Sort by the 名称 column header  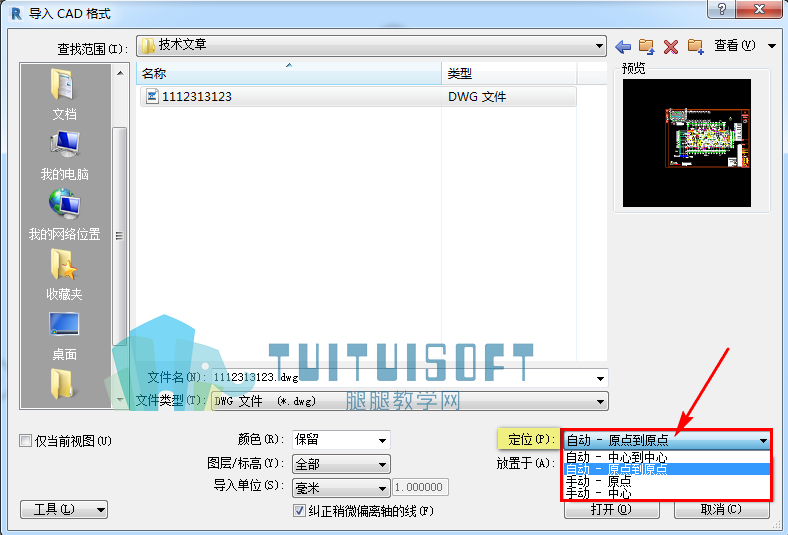click(x=289, y=73)
